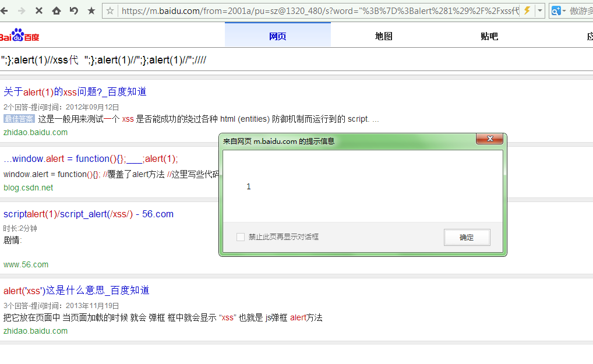Screen dimensions: 593x364
Task: Click the www.56.com source link
Action: [26, 264]
